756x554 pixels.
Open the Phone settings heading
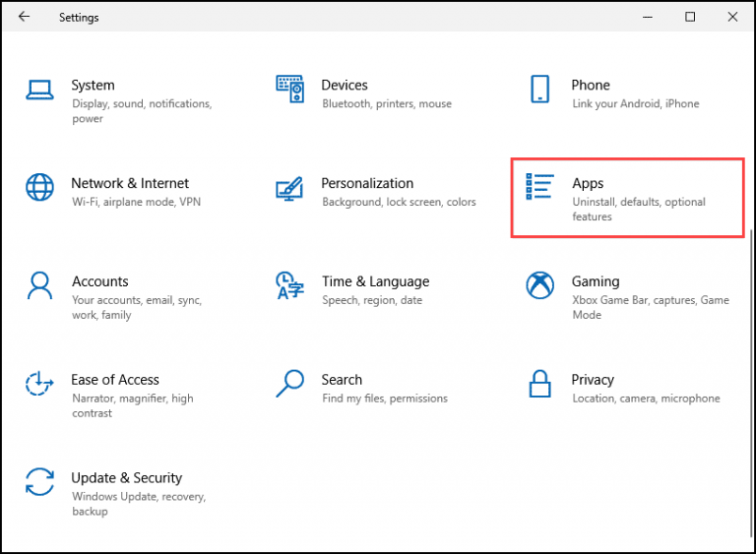click(591, 86)
